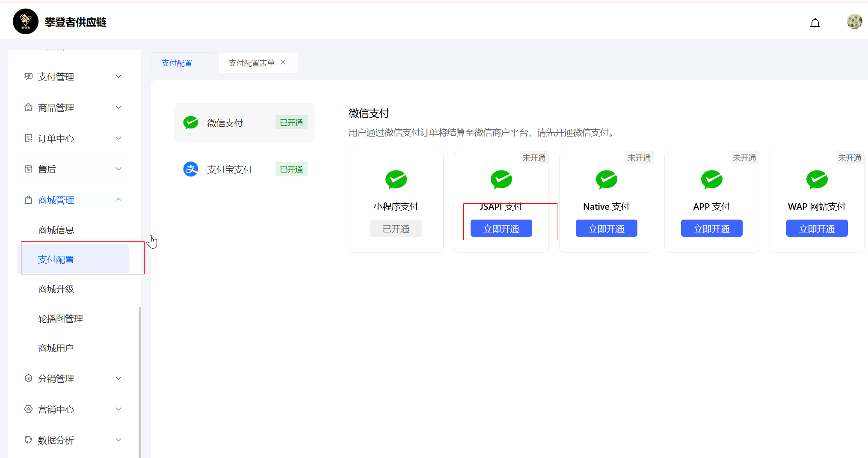Open 轮播图管理 in sidebar
Image resolution: width=868 pixels, height=458 pixels.
[x=60, y=319]
